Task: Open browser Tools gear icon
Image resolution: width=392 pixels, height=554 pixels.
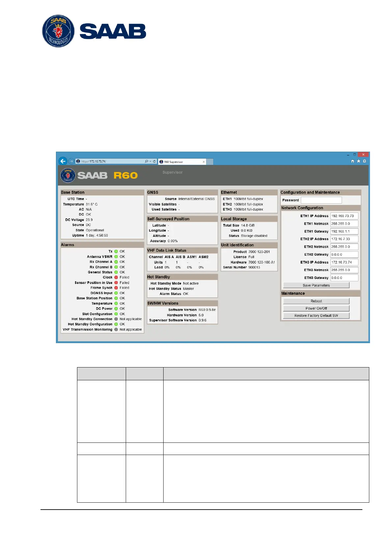Action: 364,161
